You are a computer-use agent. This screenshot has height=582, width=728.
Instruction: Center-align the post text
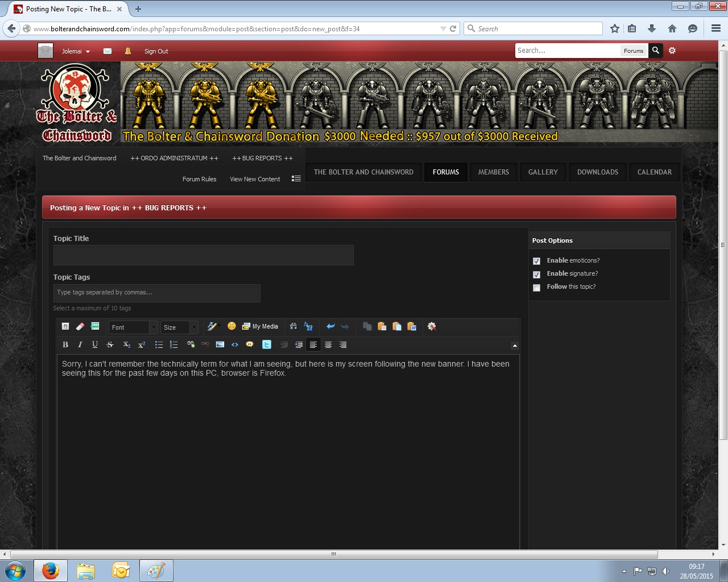coord(328,344)
